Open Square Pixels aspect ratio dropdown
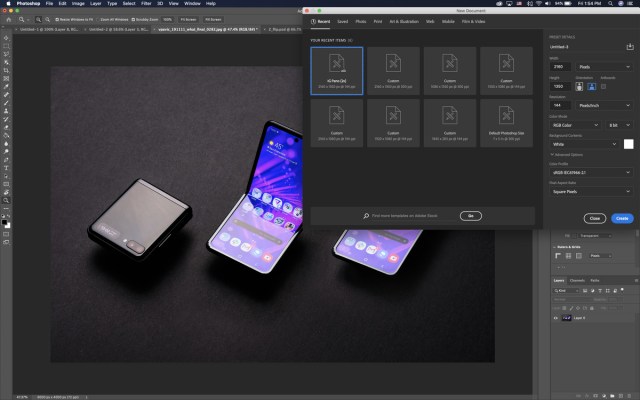Screen dimensions: 640x400 click(x=591, y=191)
